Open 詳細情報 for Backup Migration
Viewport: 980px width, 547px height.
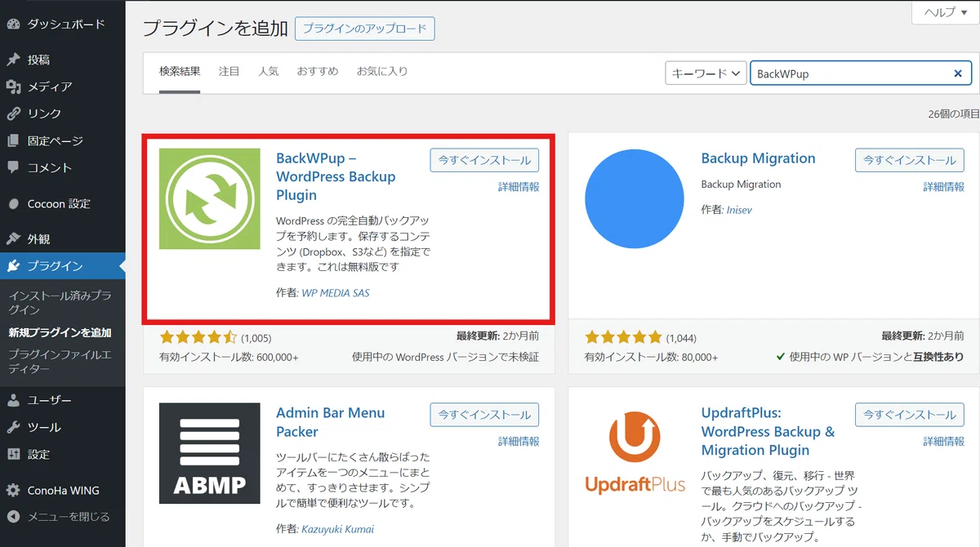point(944,187)
